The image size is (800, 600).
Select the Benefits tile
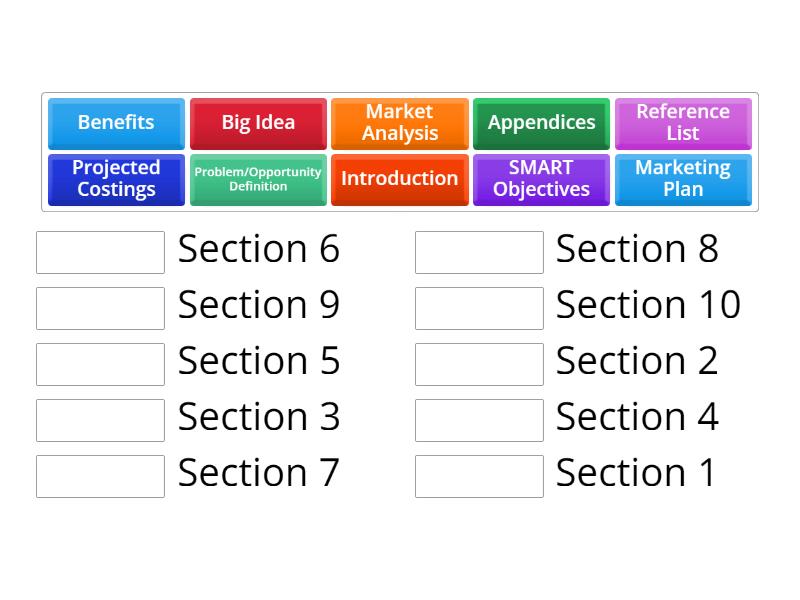tap(116, 123)
